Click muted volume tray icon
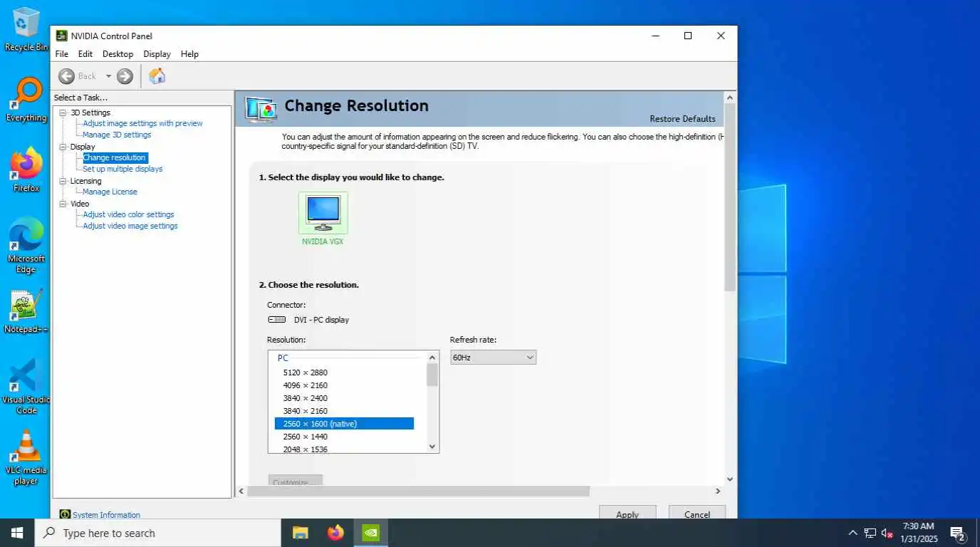 (887, 533)
